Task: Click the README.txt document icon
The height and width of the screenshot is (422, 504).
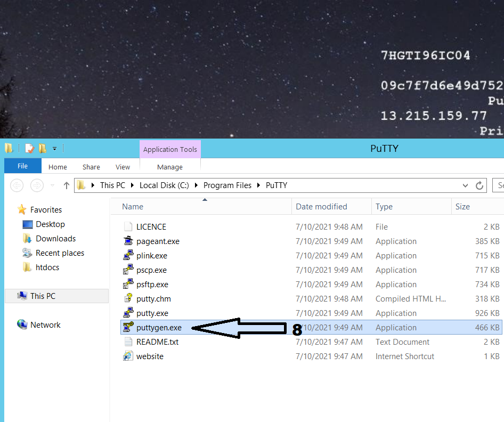Action: pos(128,342)
